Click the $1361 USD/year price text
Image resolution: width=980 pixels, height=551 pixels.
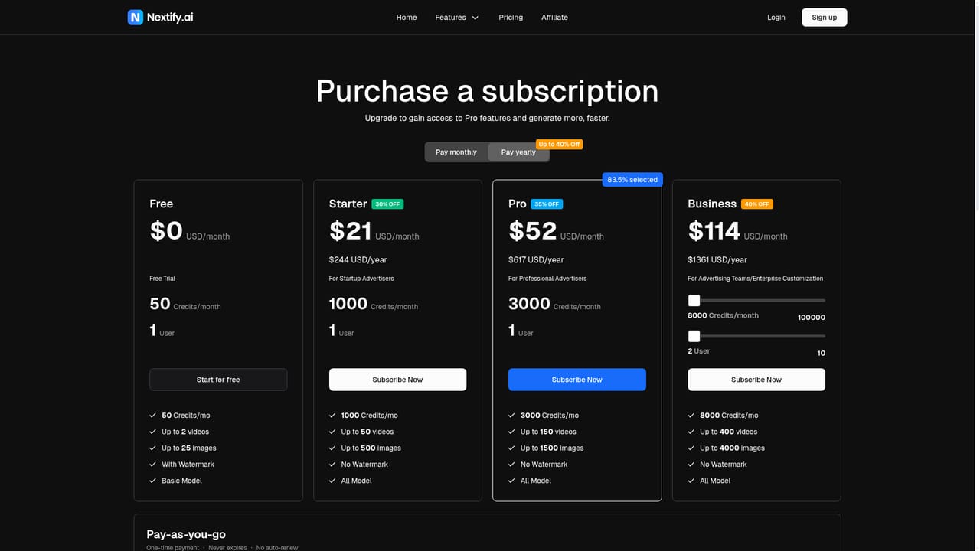(x=717, y=260)
